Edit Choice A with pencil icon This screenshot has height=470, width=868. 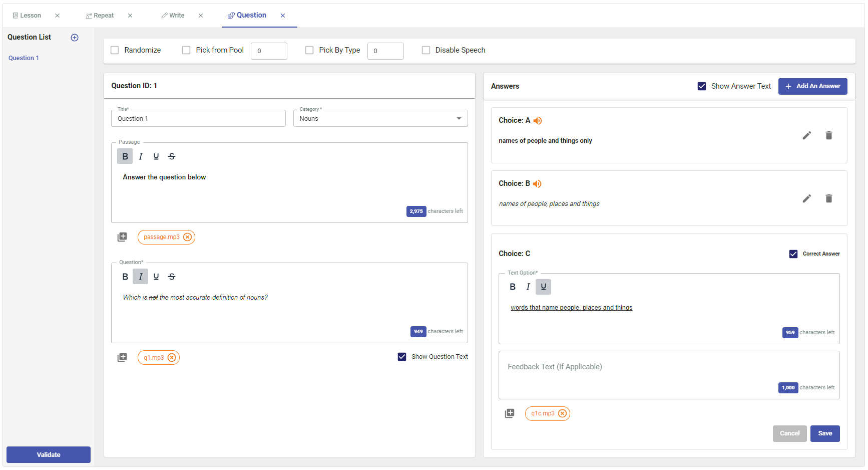[806, 135]
